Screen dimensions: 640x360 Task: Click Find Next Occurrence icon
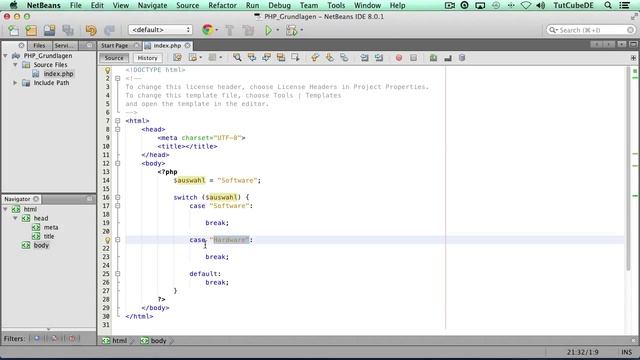click(x=266, y=58)
